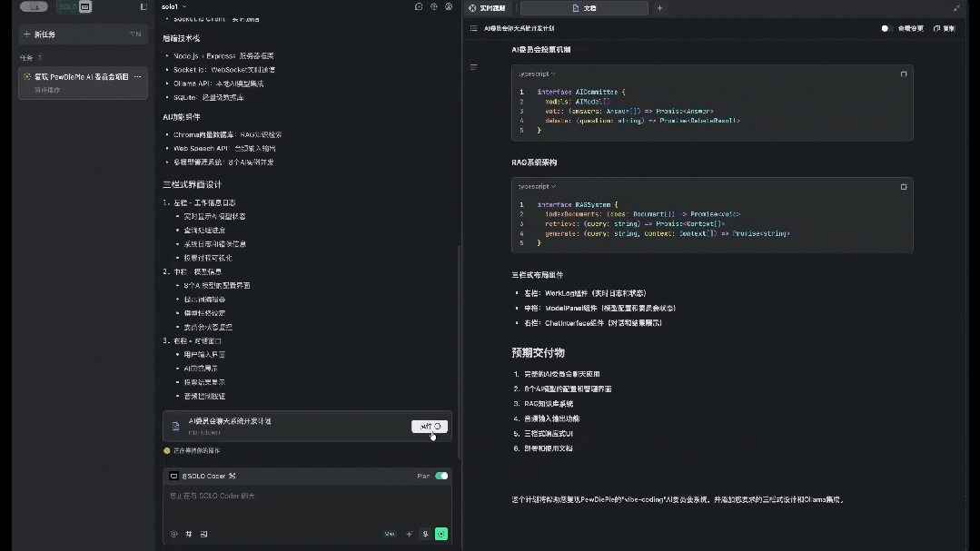This screenshot has height=551, width=980.
Task: Click the 新任务 new task button
Action: click(83, 34)
